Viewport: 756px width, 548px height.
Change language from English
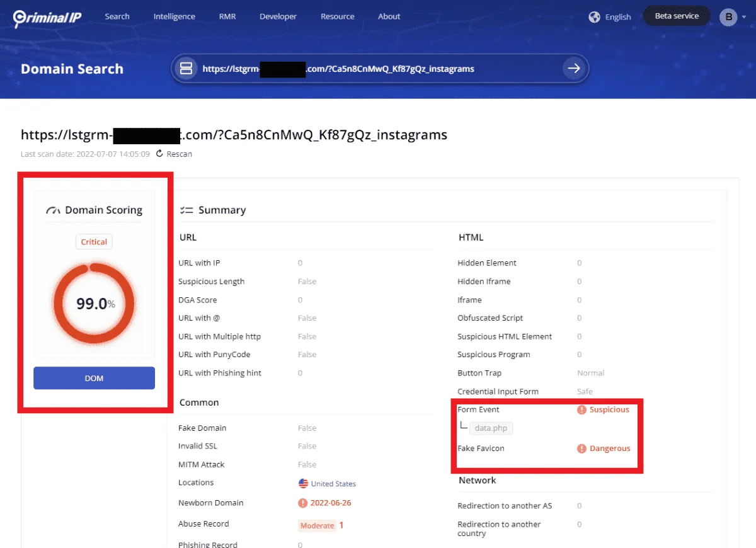pyautogui.click(x=618, y=17)
